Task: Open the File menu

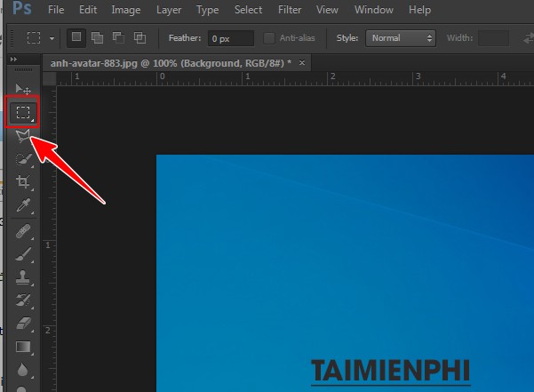Action: (x=56, y=10)
